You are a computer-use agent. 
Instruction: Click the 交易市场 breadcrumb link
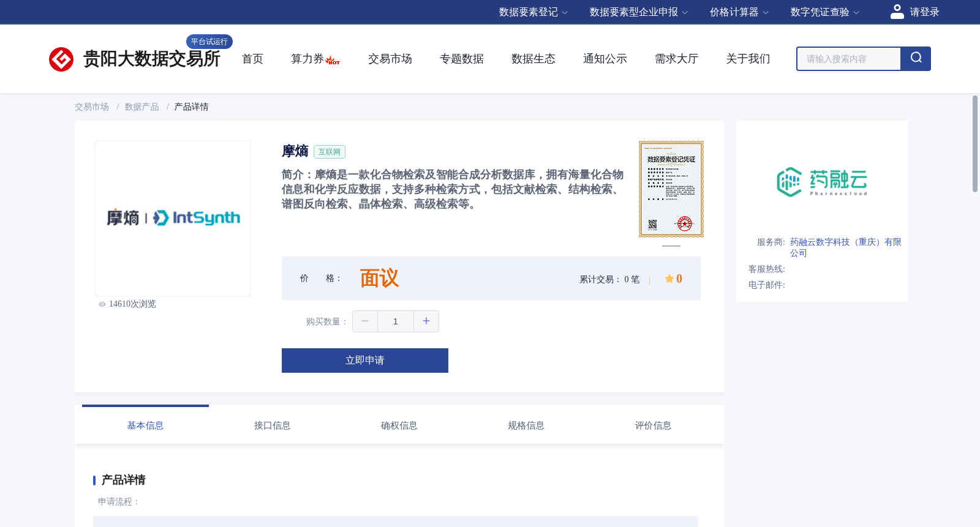pos(92,107)
